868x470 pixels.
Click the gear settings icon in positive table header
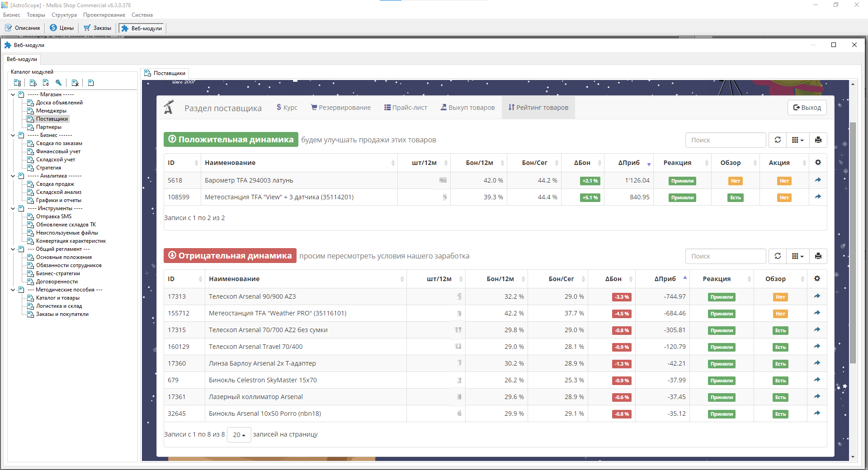click(818, 162)
